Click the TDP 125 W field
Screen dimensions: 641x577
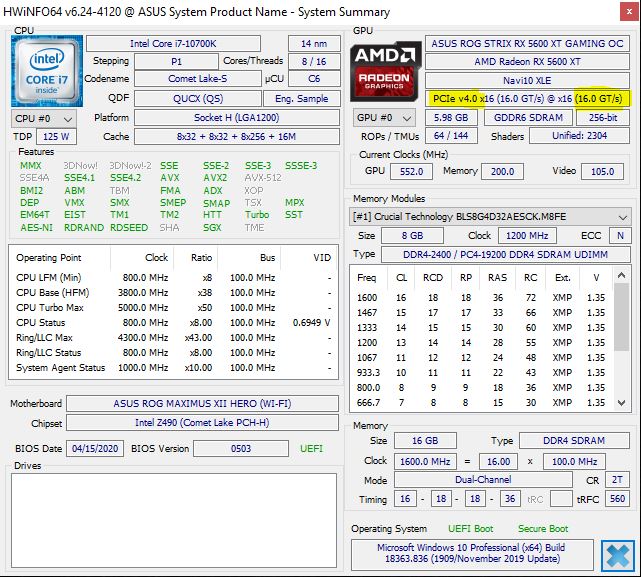[x=56, y=137]
